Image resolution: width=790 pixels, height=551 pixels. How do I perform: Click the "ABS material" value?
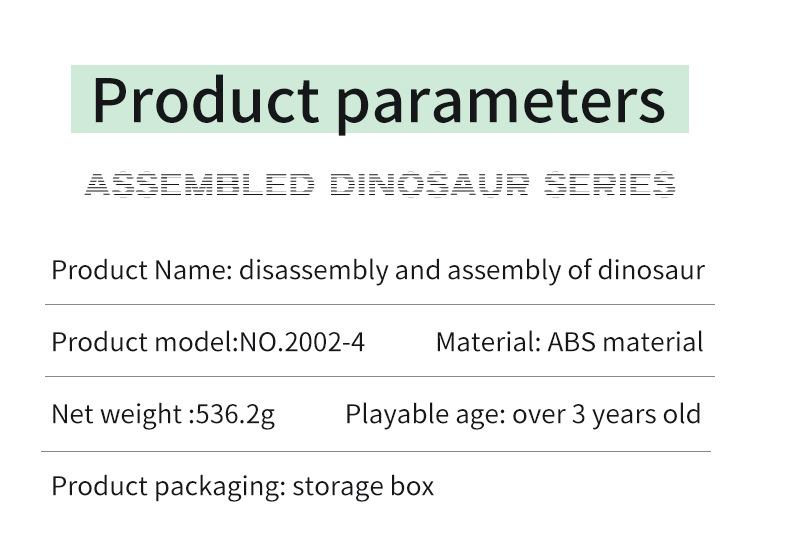(625, 342)
